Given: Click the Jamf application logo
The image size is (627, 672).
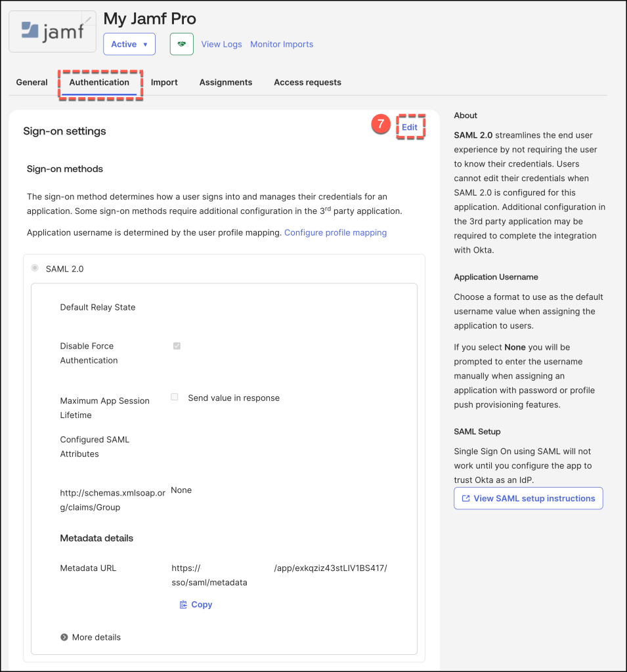Looking at the screenshot, I should point(52,31).
